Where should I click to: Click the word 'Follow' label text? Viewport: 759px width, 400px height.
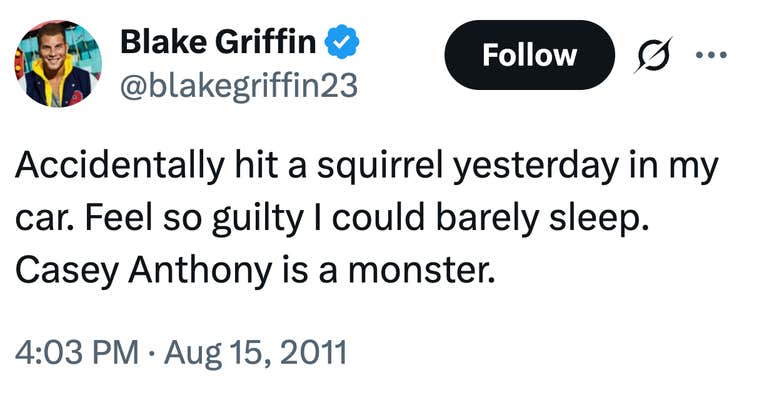(x=529, y=55)
